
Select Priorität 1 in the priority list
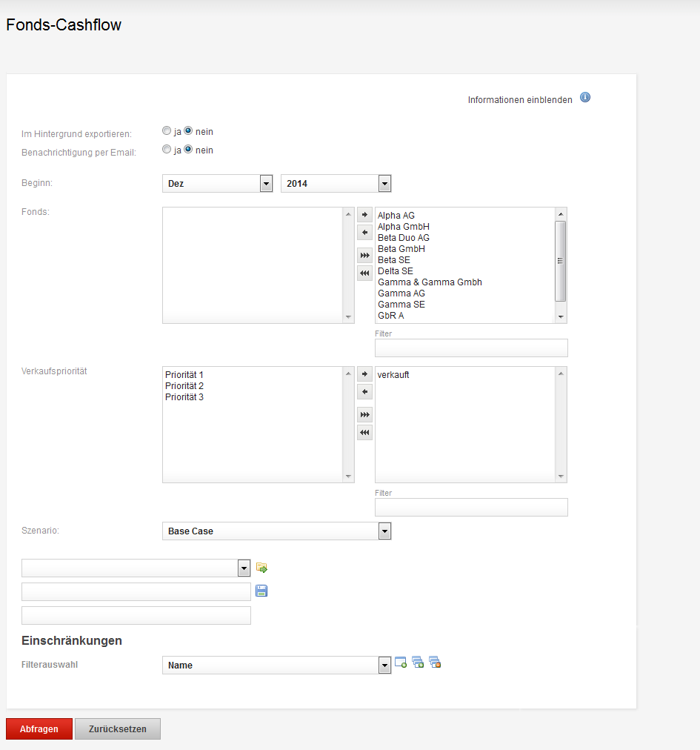pos(184,375)
